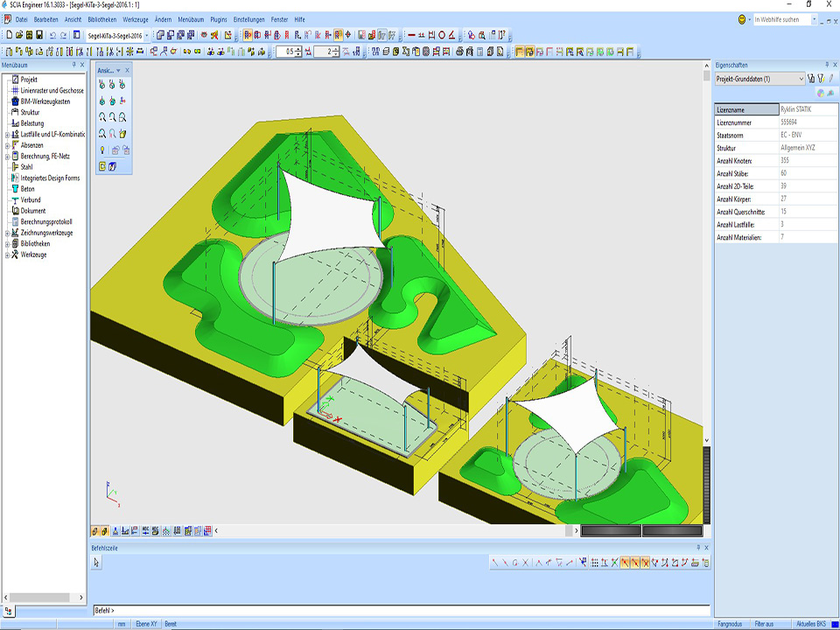This screenshot has height=630, width=840.
Task: Click the Staatsnorm EC - EN value
Action: click(x=792, y=136)
